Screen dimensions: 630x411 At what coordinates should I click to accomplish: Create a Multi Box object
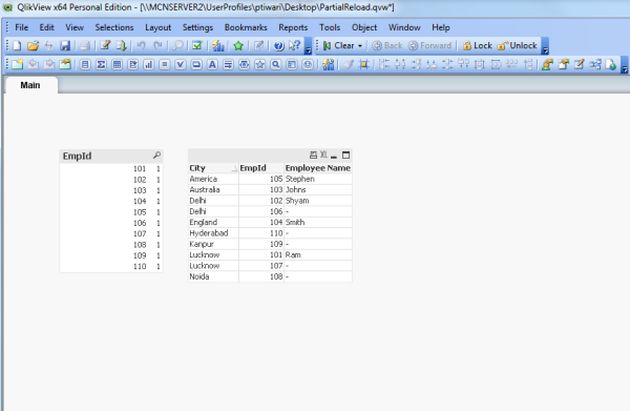tap(133, 64)
